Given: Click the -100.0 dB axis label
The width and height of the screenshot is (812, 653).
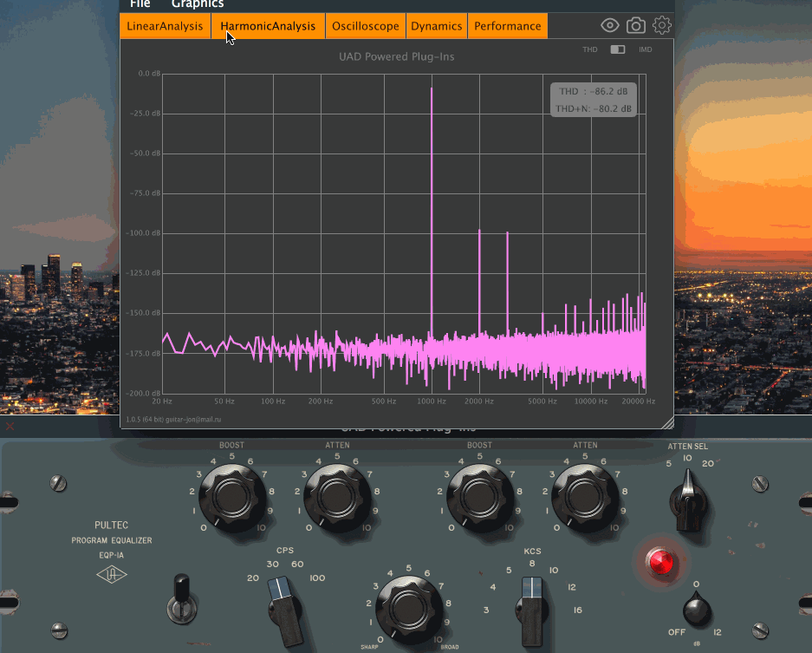Looking at the screenshot, I should tap(143, 233).
